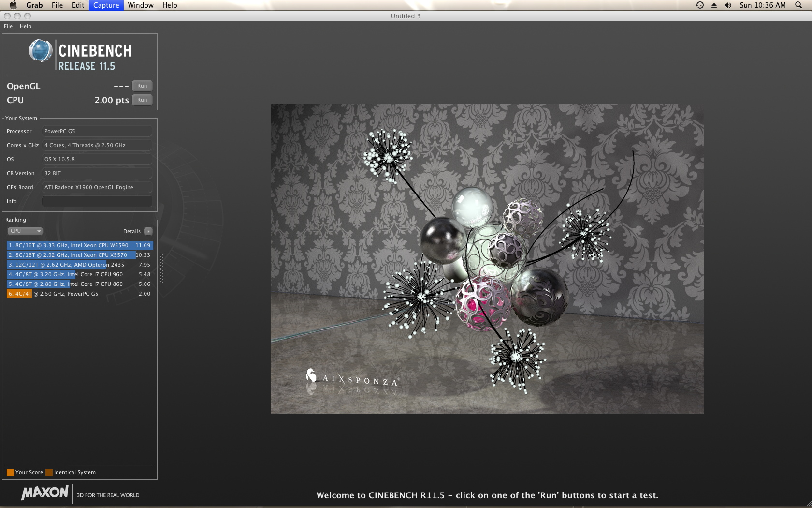
Task: Select ranking row Intel Core i7 CPU 860
Action: 80,284
